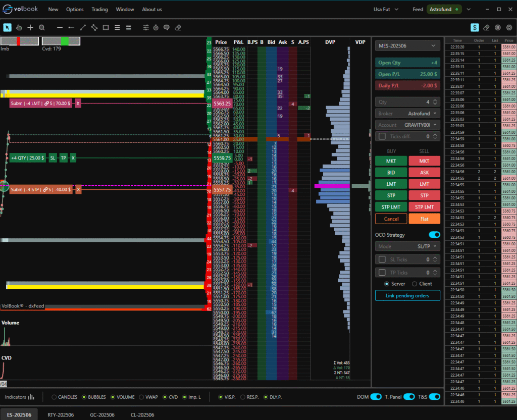This screenshot has width=517, height=420.
Task: Enable the Ticks diff. checkbox
Action: click(382, 136)
